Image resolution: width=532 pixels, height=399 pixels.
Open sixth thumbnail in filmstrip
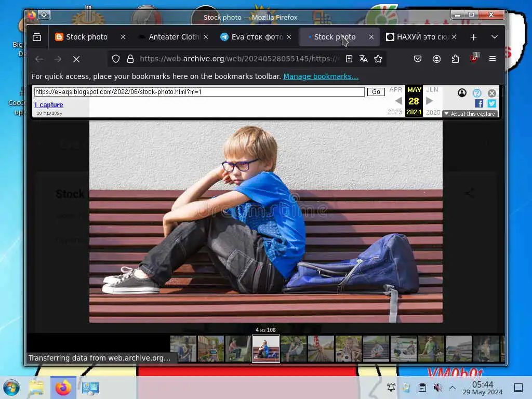321,349
